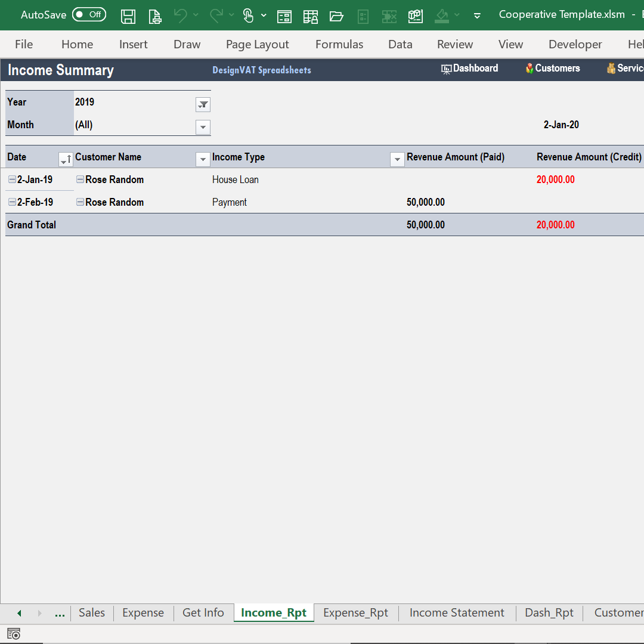Open the Month filter dropdown

(x=203, y=127)
